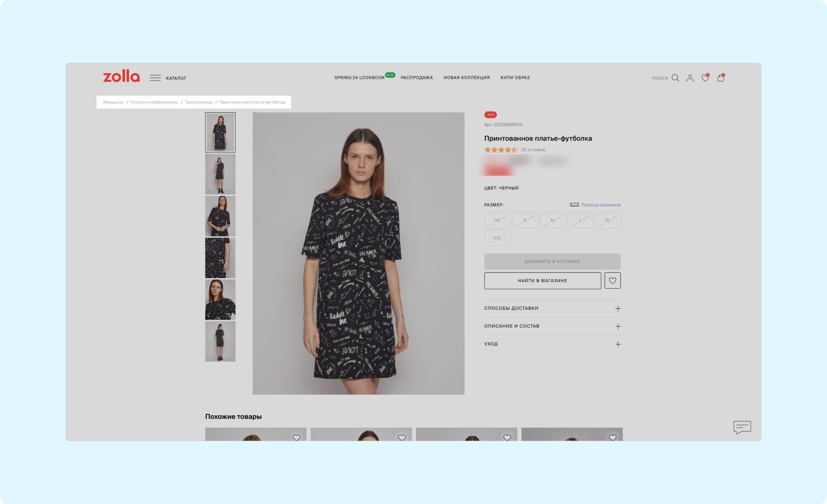Open Таблица размеров link

click(601, 205)
